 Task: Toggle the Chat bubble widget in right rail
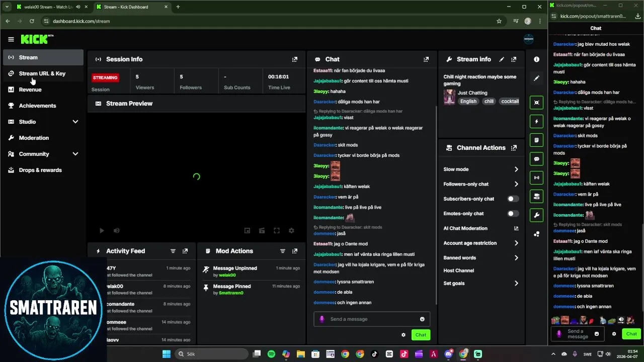click(537, 159)
